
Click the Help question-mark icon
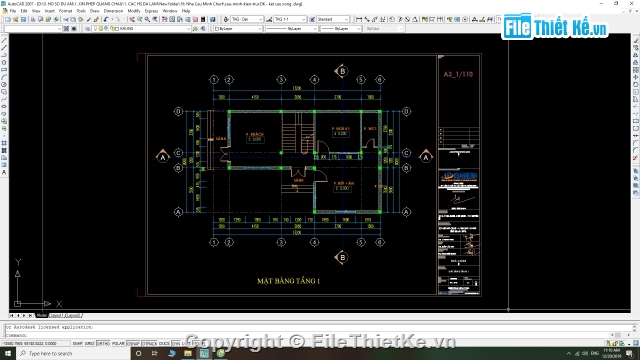click(x=213, y=19)
